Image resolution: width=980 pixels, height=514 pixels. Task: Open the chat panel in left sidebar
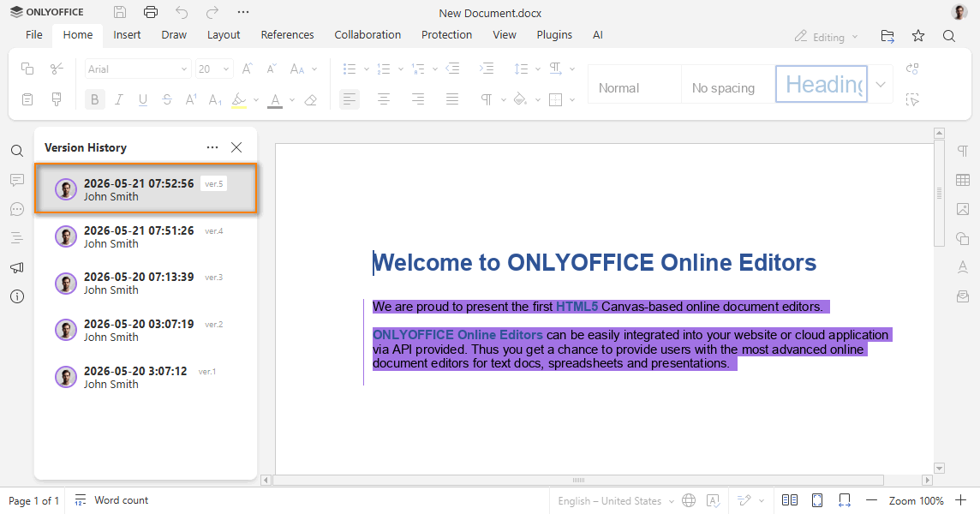[x=17, y=209]
